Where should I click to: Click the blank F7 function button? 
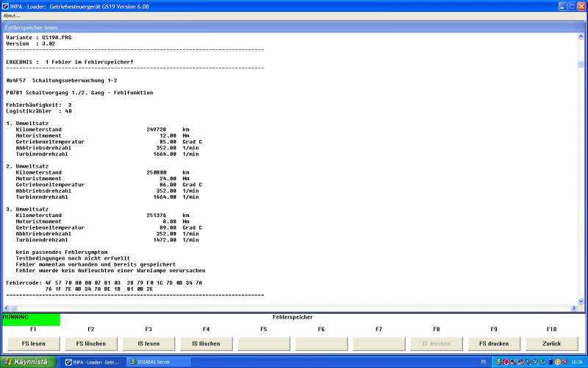(379, 344)
